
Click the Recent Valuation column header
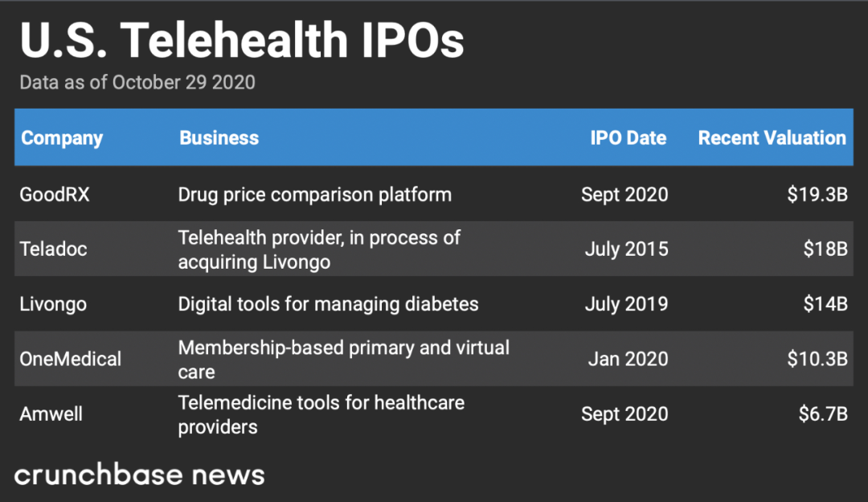click(772, 138)
